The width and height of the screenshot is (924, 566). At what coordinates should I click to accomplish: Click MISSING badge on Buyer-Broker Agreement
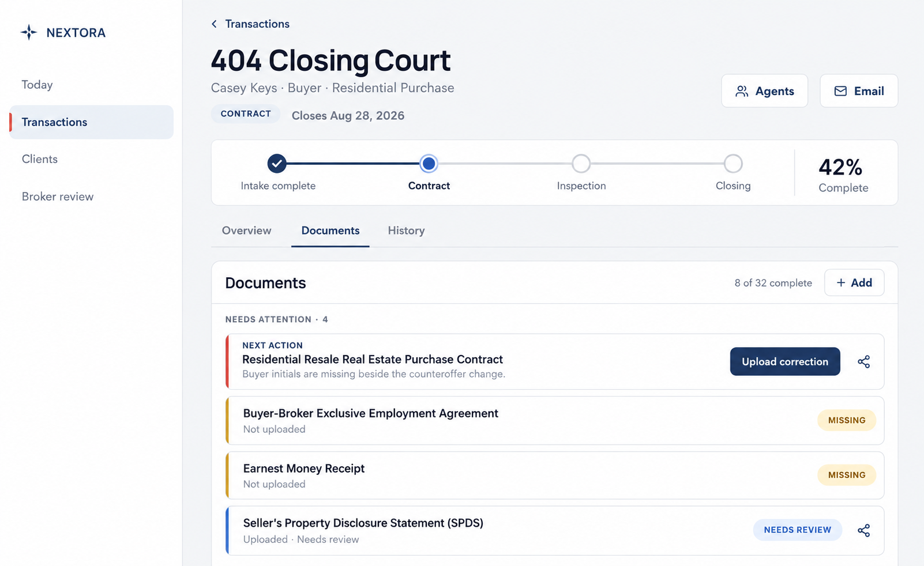847,420
